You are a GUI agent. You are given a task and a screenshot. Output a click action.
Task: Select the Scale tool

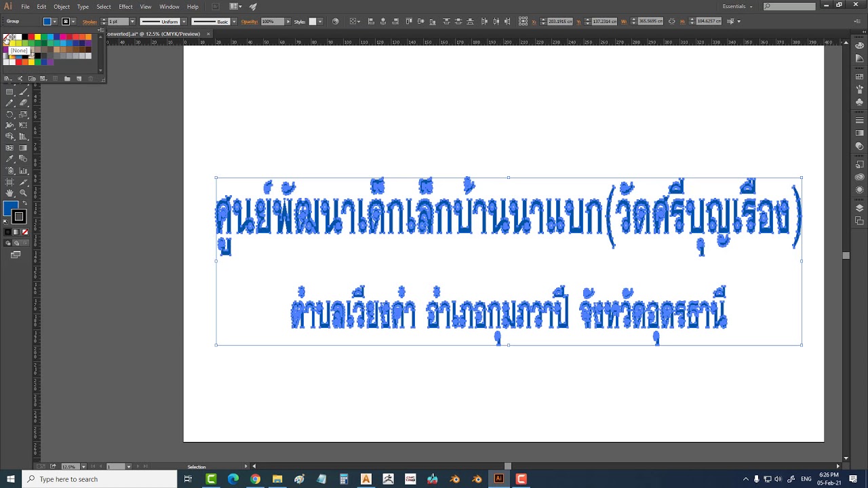pyautogui.click(x=23, y=115)
